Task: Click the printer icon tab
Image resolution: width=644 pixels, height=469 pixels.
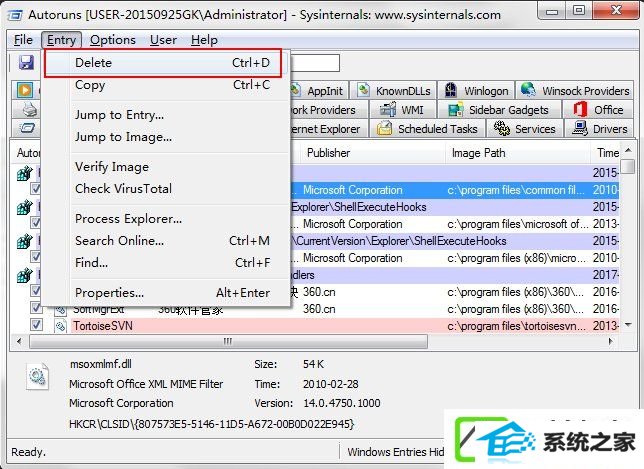Action: pyautogui.click(x=30, y=110)
